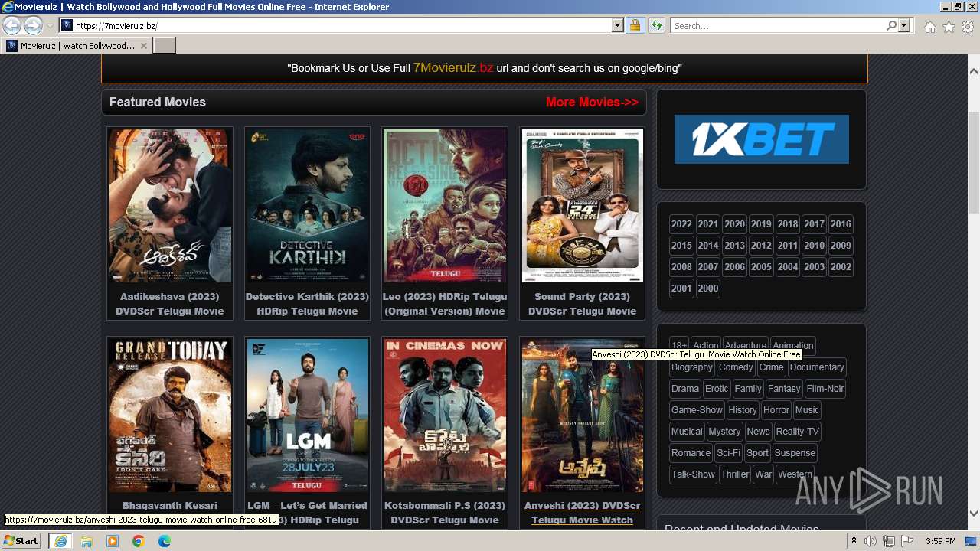Open Bhagavanth Kesari movie poster
980x551 pixels.
170,416
